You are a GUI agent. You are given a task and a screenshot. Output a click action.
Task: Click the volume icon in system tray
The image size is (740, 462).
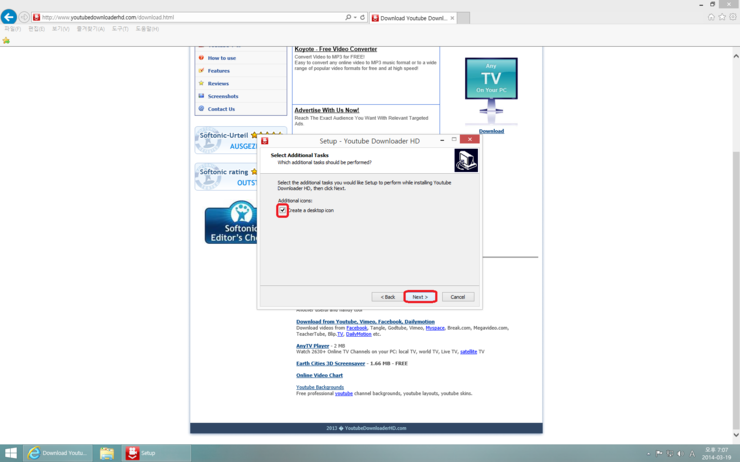click(681, 454)
